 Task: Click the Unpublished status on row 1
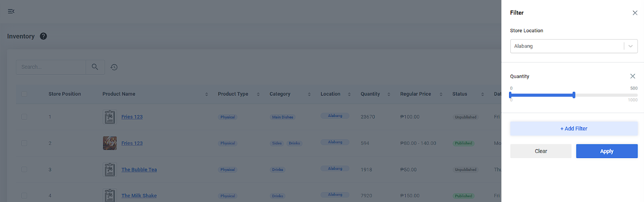(x=466, y=117)
